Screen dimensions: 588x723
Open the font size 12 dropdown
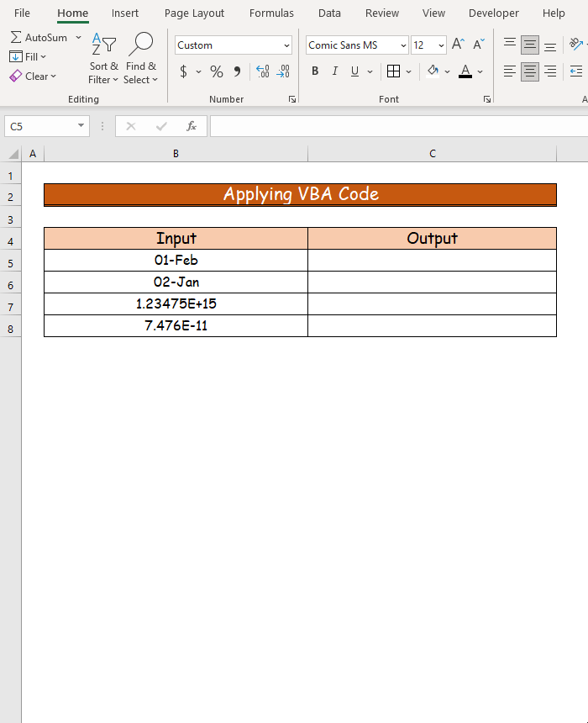pyautogui.click(x=441, y=45)
